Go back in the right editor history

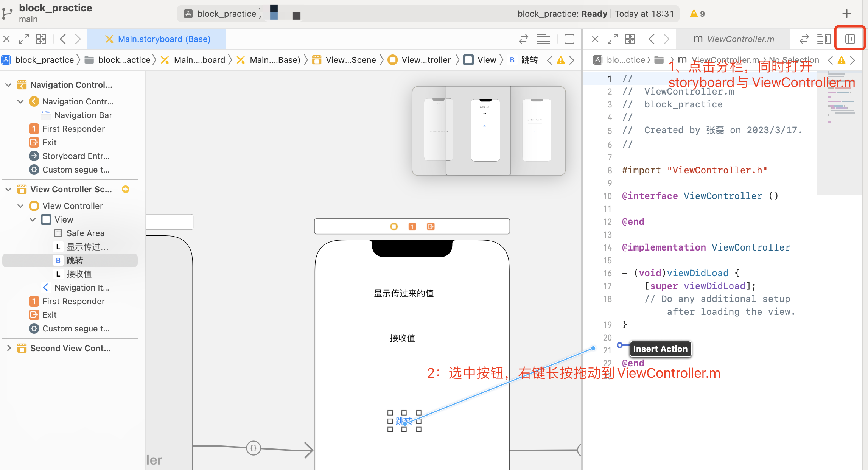click(652, 39)
